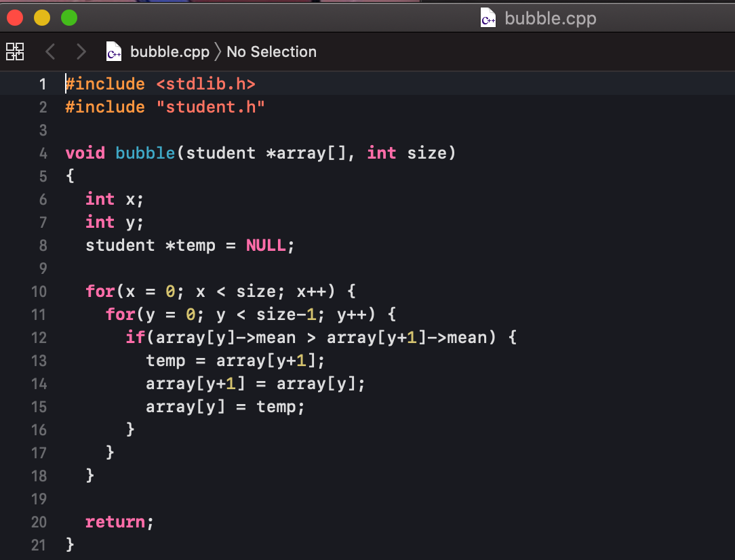Click the back navigation chevron

click(49, 52)
